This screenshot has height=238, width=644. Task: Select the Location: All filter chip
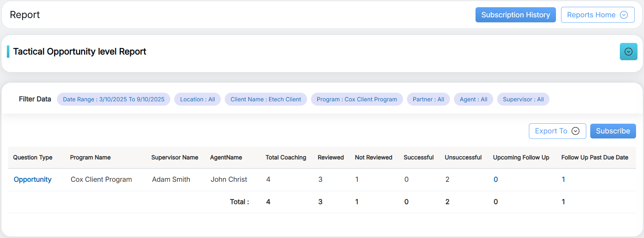(197, 99)
